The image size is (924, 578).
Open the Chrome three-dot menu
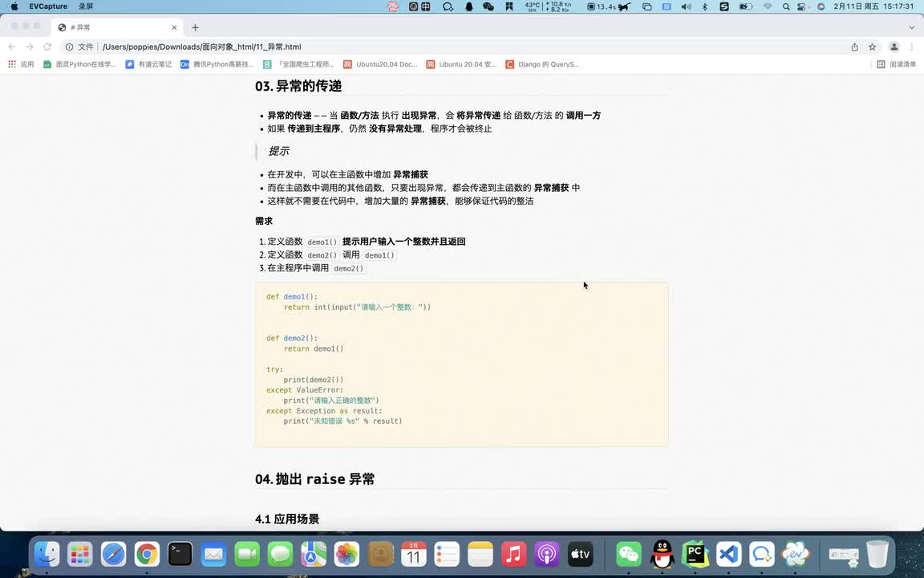pyautogui.click(x=912, y=47)
